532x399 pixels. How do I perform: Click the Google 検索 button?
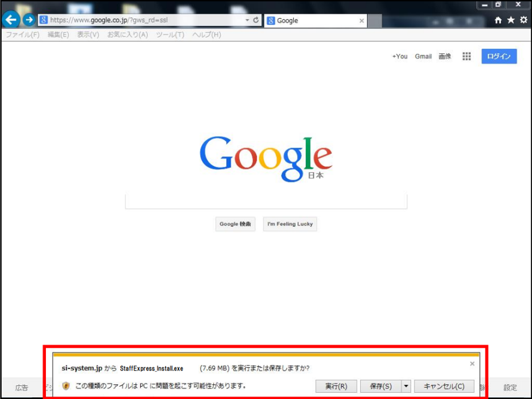(x=235, y=224)
